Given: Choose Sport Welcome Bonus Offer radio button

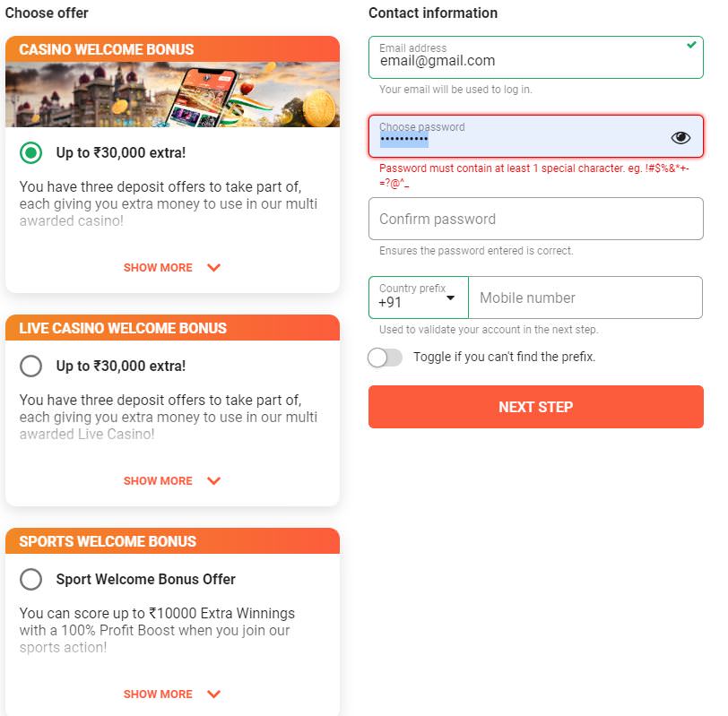Looking at the screenshot, I should (30, 579).
